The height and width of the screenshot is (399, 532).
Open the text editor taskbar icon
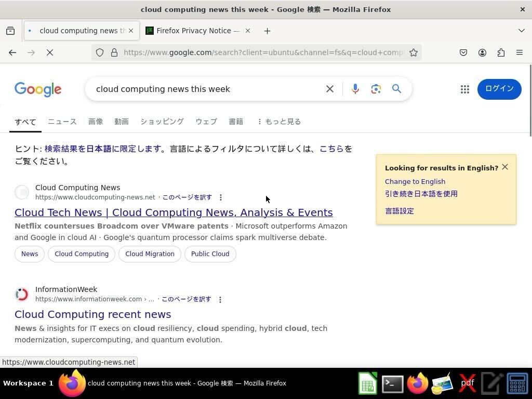(x=493, y=384)
